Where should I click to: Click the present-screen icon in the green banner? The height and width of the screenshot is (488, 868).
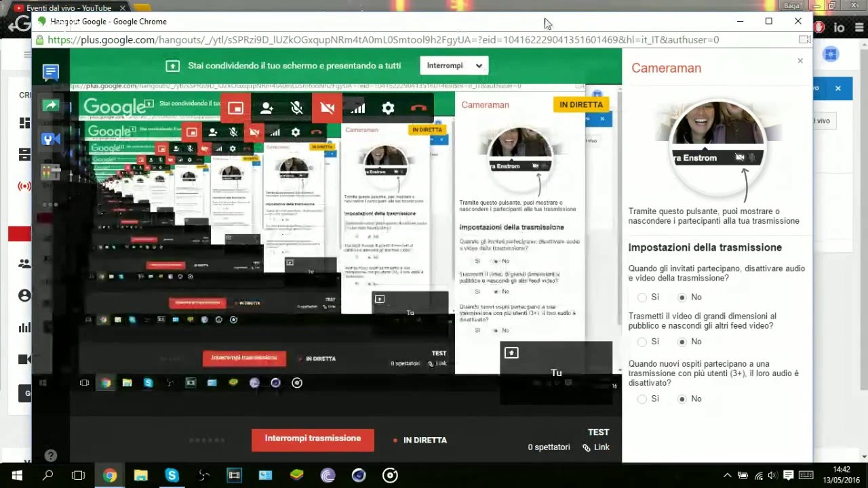coord(173,66)
